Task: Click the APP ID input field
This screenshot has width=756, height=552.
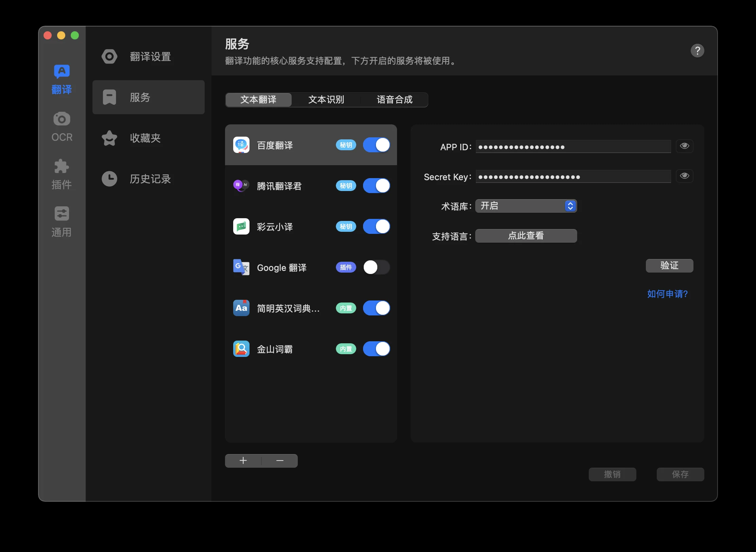Action: click(572, 146)
